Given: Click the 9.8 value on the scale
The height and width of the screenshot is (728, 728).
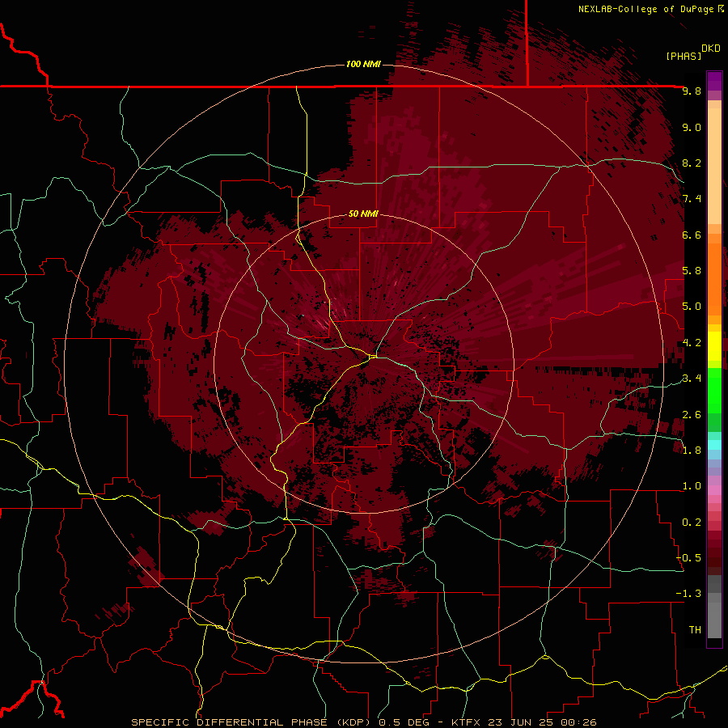Looking at the screenshot, I should (x=692, y=91).
